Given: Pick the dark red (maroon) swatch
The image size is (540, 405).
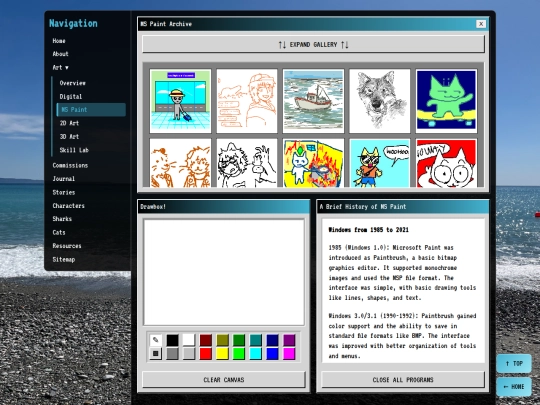Looking at the screenshot, I should [x=206, y=340].
